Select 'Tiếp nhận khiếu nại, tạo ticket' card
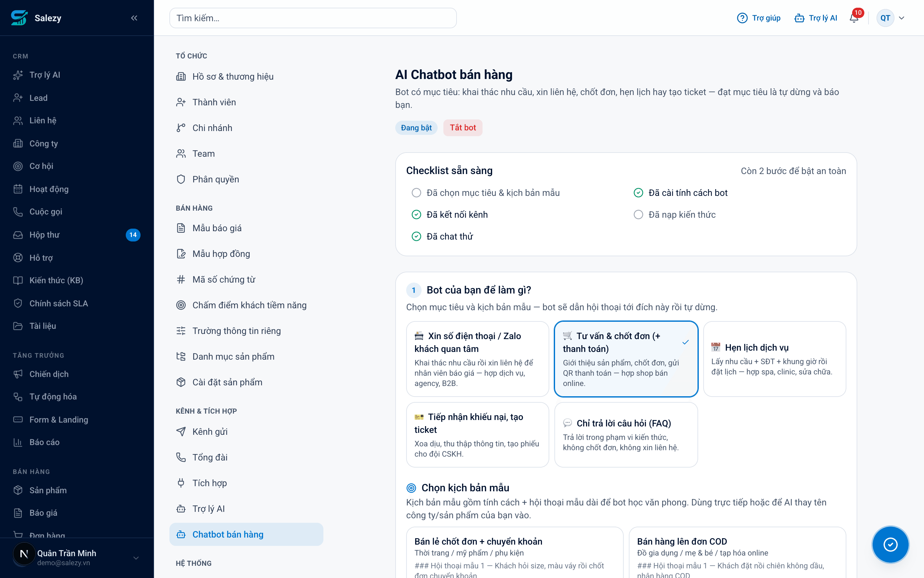924x578 pixels. point(477,435)
